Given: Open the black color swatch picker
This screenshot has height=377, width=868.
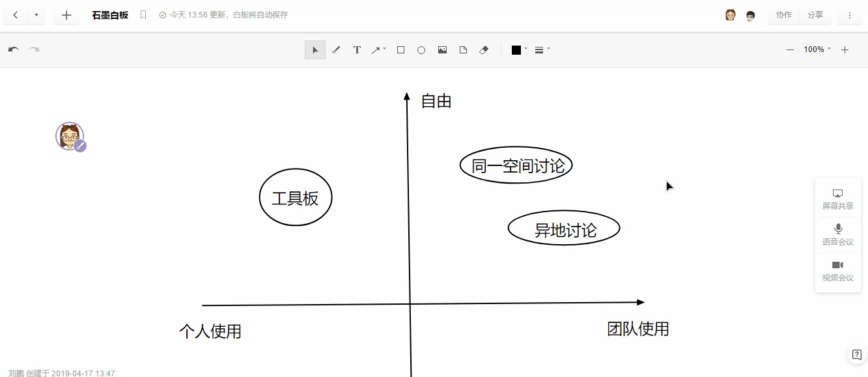Looking at the screenshot, I should [x=516, y=50].
